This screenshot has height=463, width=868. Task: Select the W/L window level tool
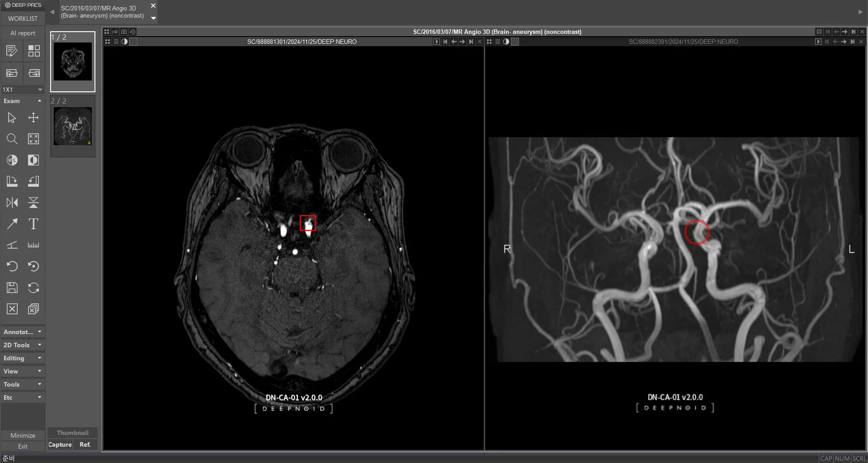point(12,160)
